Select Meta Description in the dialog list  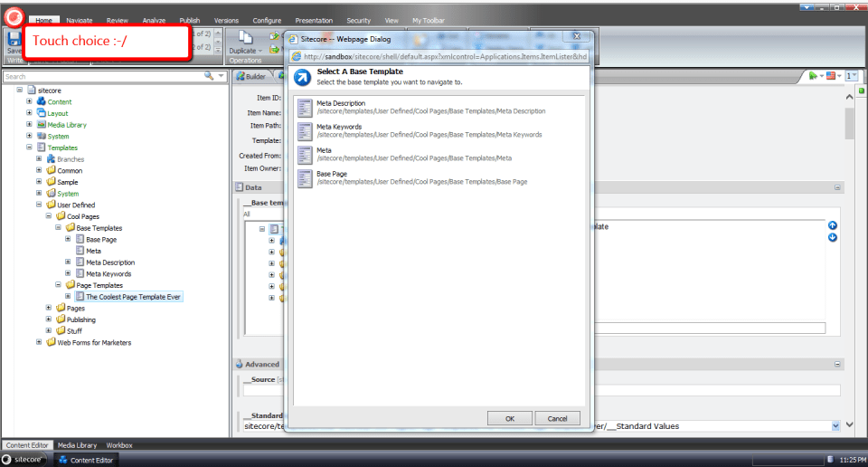click(x=439, y=108)
